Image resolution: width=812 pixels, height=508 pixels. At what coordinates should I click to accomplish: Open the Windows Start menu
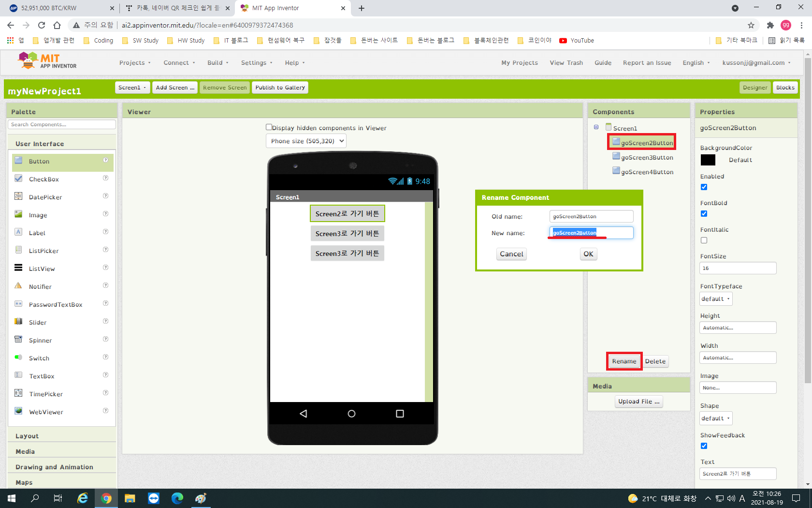[12, 498]
